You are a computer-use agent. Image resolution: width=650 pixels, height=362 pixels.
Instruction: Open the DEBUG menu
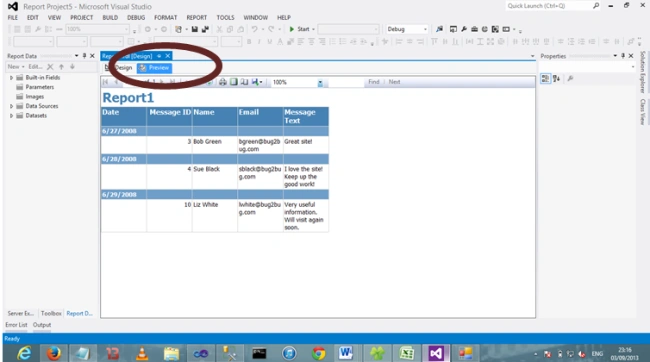(136, 17)
